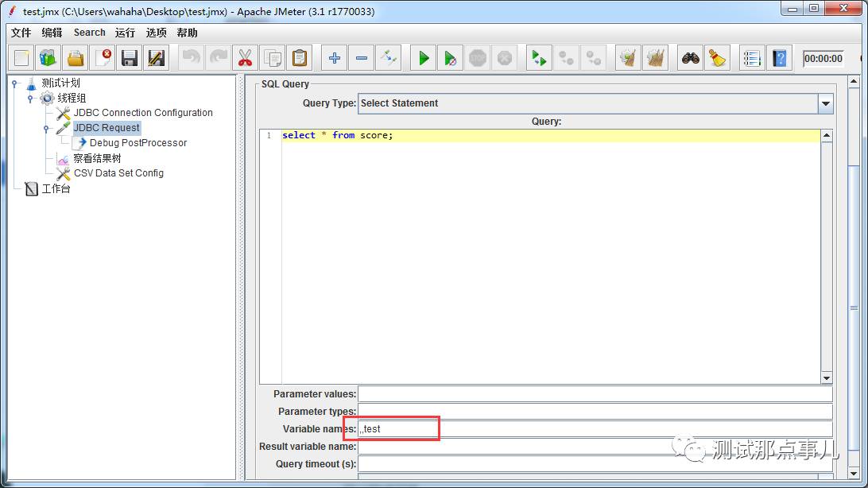Click the Remote start icon

click(539, 58)
